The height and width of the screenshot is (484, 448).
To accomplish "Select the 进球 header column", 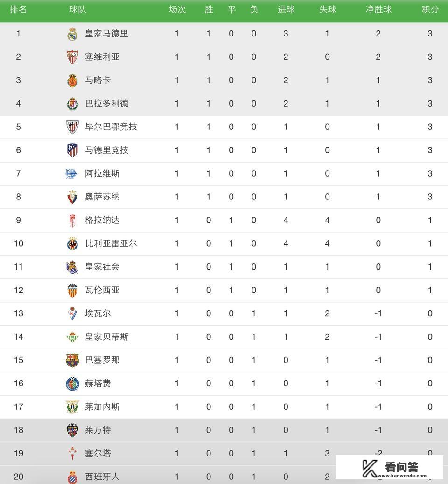I will click(x=286, y=9).
